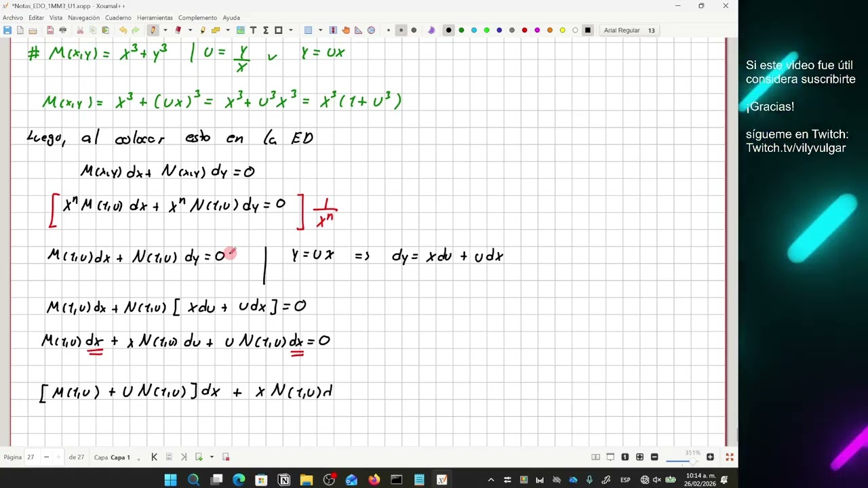
Task: Delete the current page
Action: click(x=226, y=457)
